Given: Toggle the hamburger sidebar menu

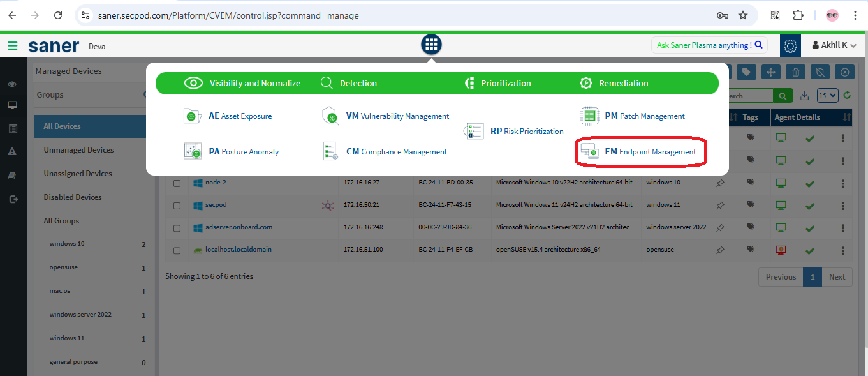Looking at the screenshot, I should [12, 45].
